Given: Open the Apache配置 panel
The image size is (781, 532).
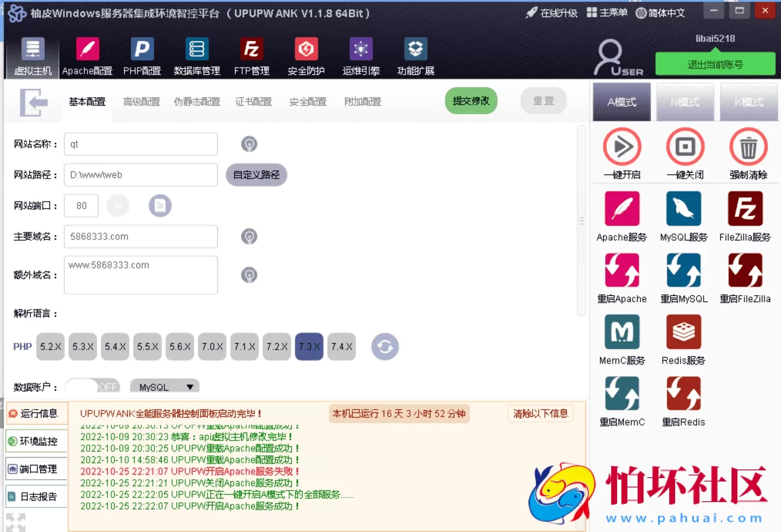Looking at the screenshot, I should tap(87, 55).
